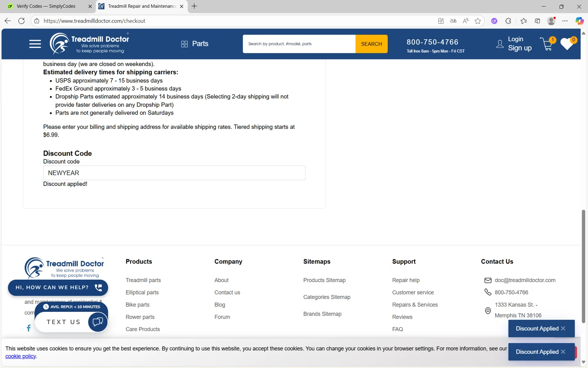Open the favorites list icon
Viewport: 588px width, 368px height.
click(524, 21)
